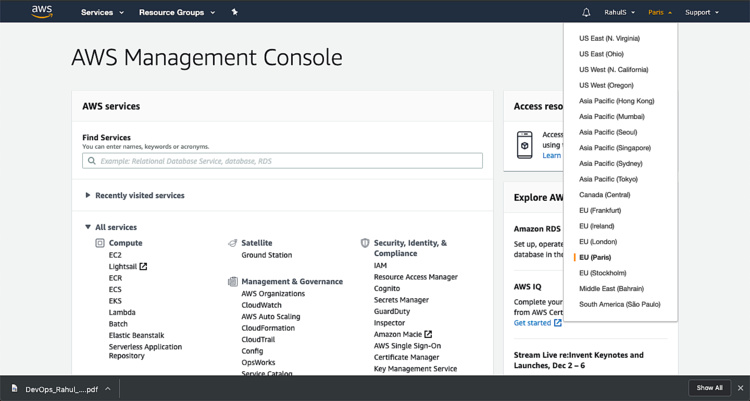Click the Management & Governance icon
The image size is (750, 401).
point(232,282)
